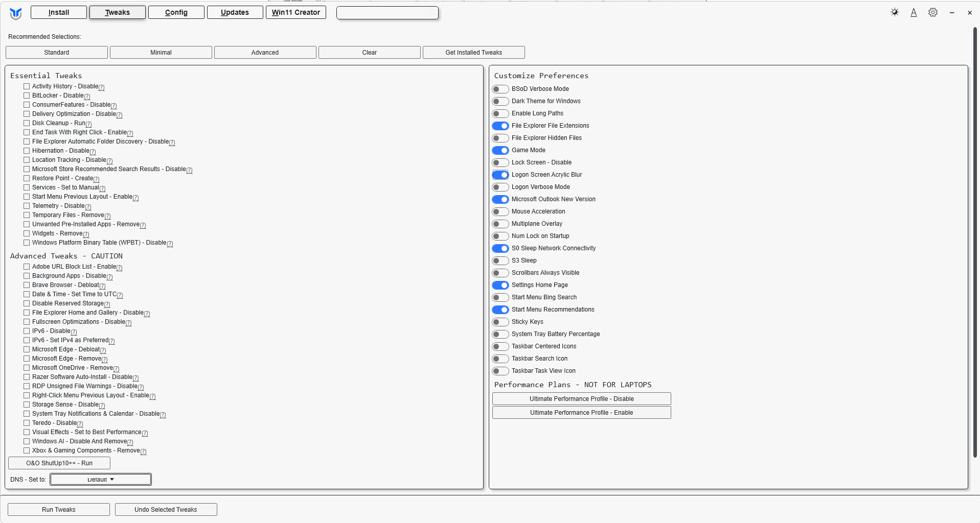The height and width of the screenshot is (523, 980).
Task: Click the vertical scrollbar on right edge
Action: coord(975,243)
